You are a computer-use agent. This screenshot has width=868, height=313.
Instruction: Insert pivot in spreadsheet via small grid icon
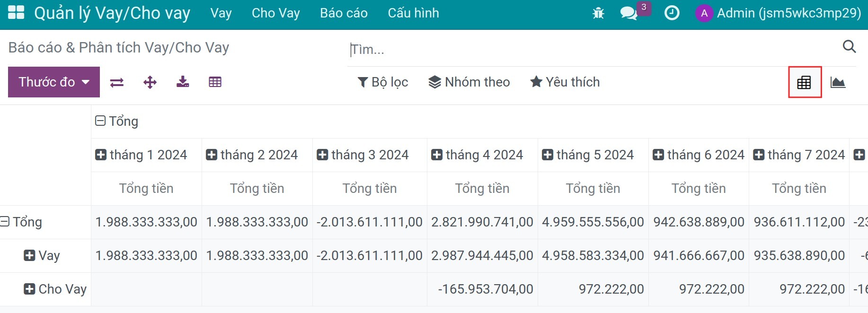[x=215, y=82]
